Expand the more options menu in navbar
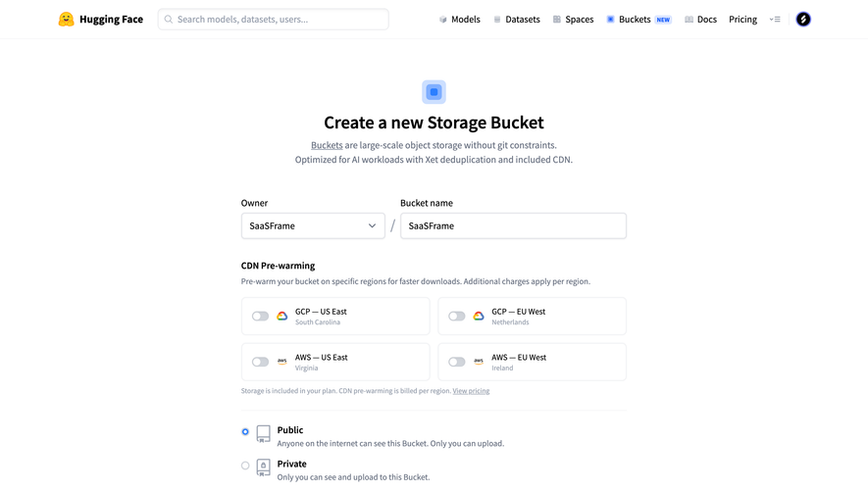Viewport: 868px width, 492px height. coord(775,20)
